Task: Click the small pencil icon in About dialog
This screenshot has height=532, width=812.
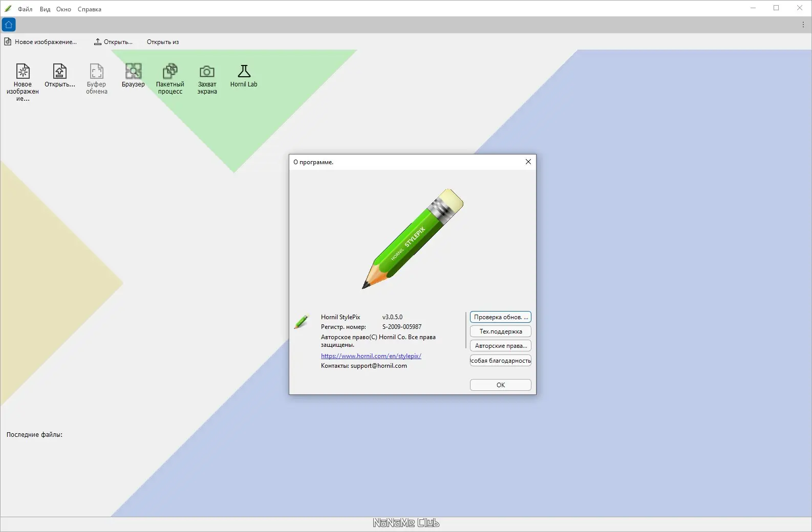Action: tap(302, 321)
